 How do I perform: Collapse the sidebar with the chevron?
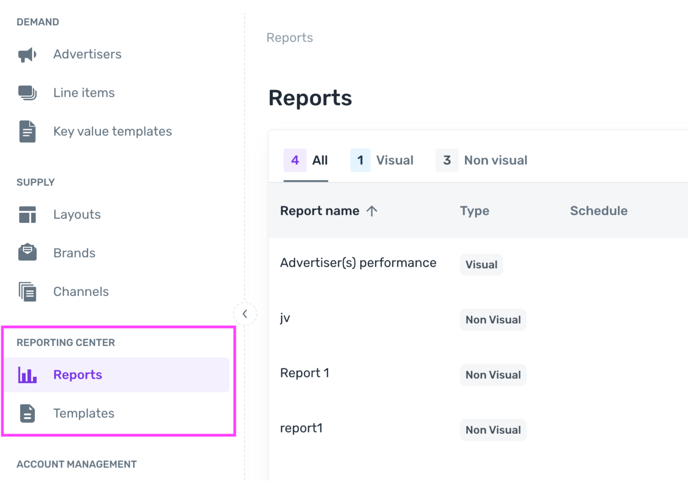[245, 314]
